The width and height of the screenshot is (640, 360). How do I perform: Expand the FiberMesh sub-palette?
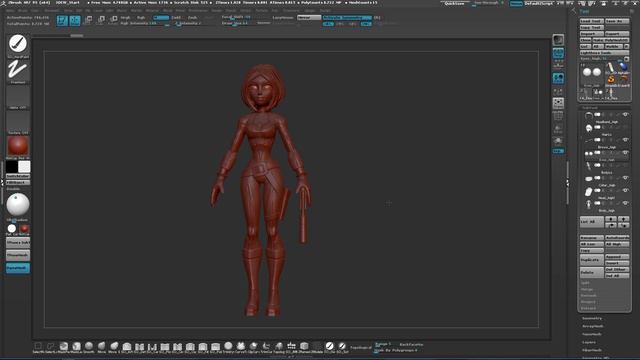pyautogui.click(x=592, y=350)
